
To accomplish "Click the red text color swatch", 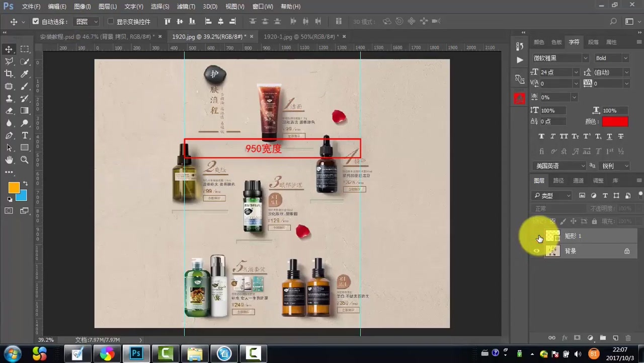I will click(x=615, y=121).
